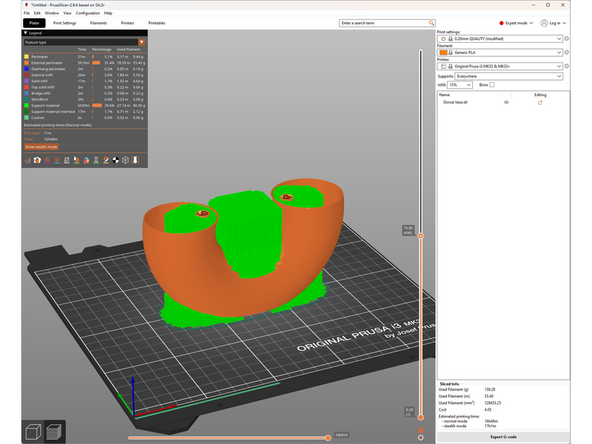Click the lock icon below vertical layer slider
Screen dimensions: 592x444
(420, 430)
